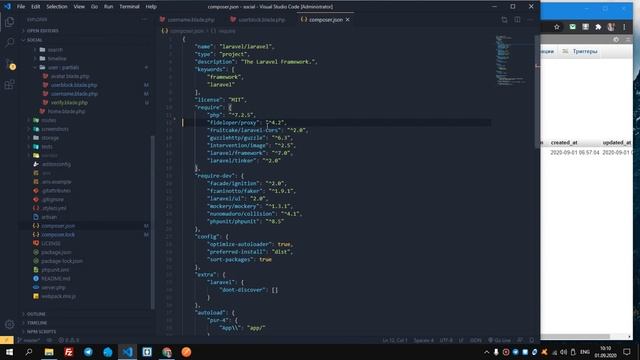Open README.md in the explorer
This screenshot has width=640, height=360.
click(x=56, y=278)
